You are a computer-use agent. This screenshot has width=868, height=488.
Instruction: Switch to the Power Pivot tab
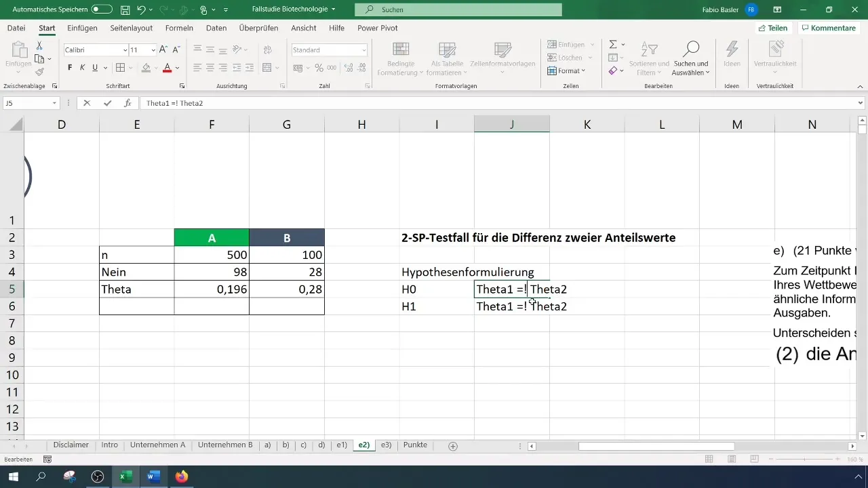pyautogui.click(x=378, y=28)
